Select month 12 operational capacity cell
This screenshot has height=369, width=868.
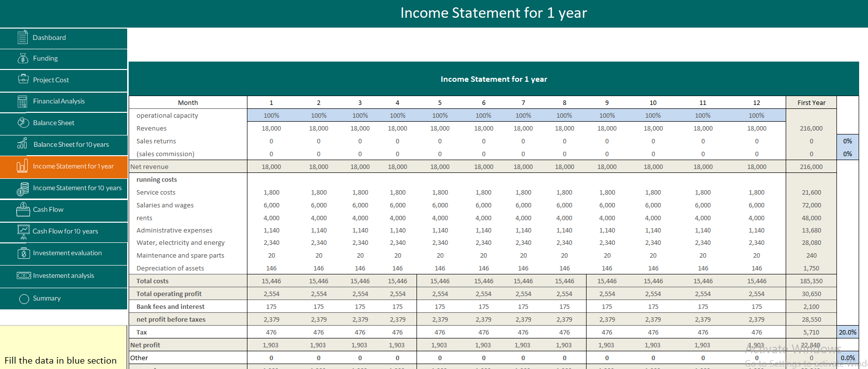pos(757,115)
